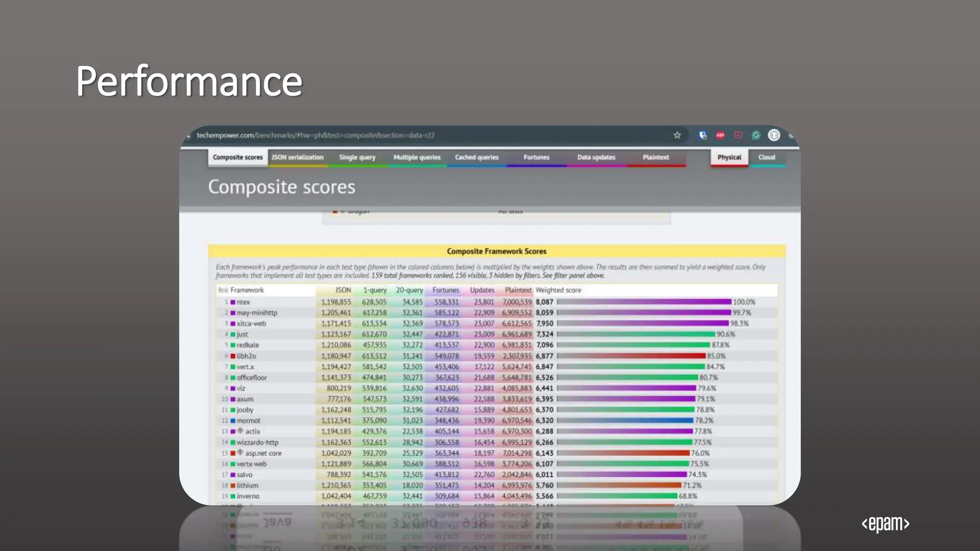The height and width of the screenshot is (551, 980).
Task: Click the Weighted score column header
Action: (x=558, y=290)
